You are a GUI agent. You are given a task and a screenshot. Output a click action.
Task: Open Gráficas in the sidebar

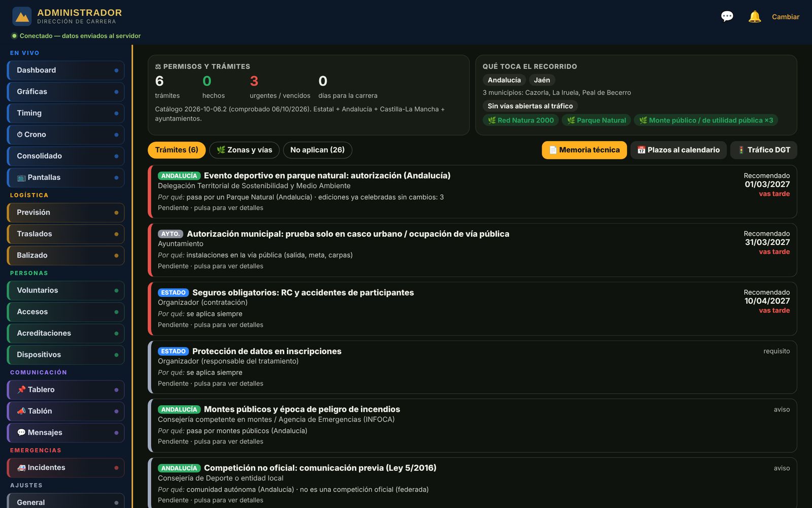(65, 91)
